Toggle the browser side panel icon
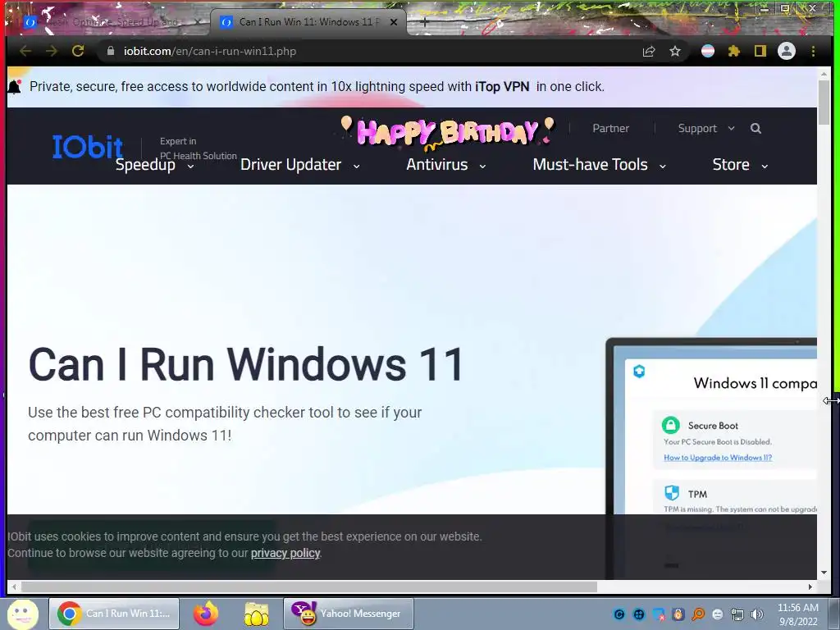840x630 pixels. [x=760, y=51]
